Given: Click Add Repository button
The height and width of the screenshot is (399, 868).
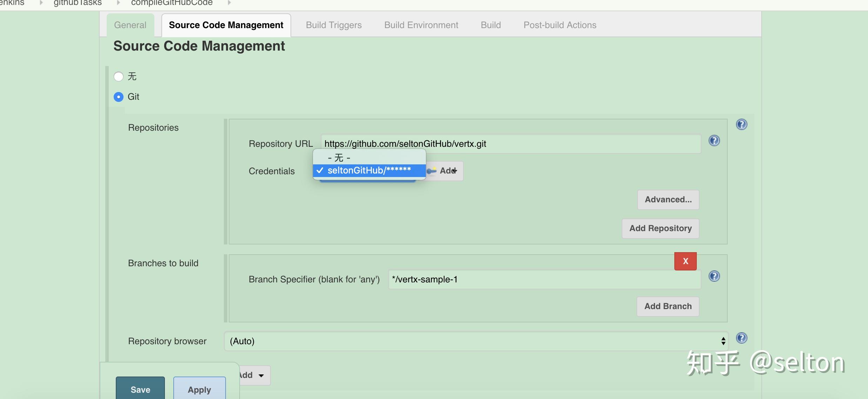Looking at the screenshot, I should tap(660, 228).
